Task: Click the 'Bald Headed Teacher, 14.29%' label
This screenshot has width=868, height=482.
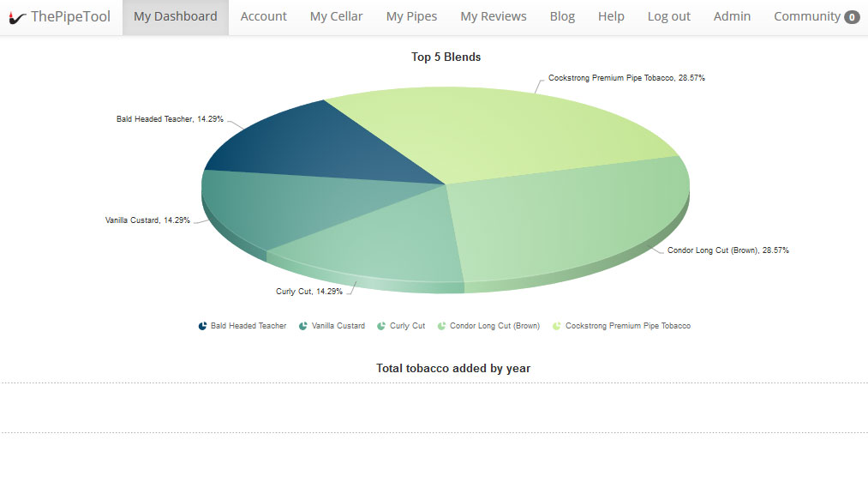Action: 170,119
